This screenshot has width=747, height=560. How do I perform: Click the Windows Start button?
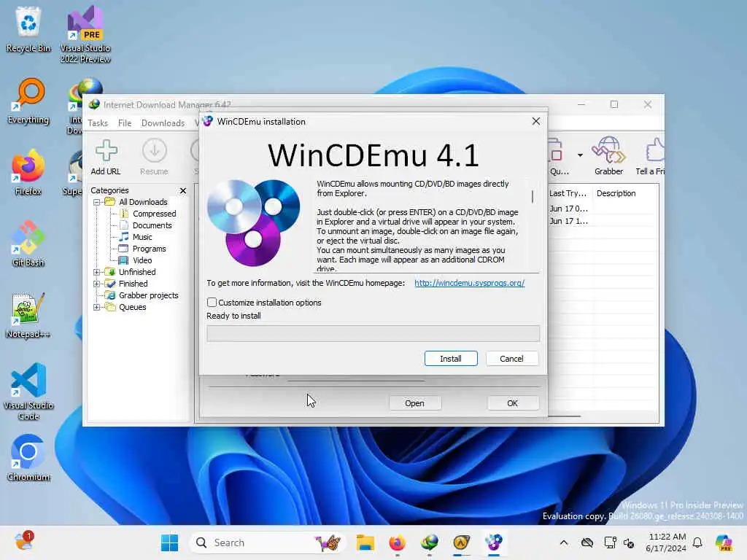click(x=169, y=542)
